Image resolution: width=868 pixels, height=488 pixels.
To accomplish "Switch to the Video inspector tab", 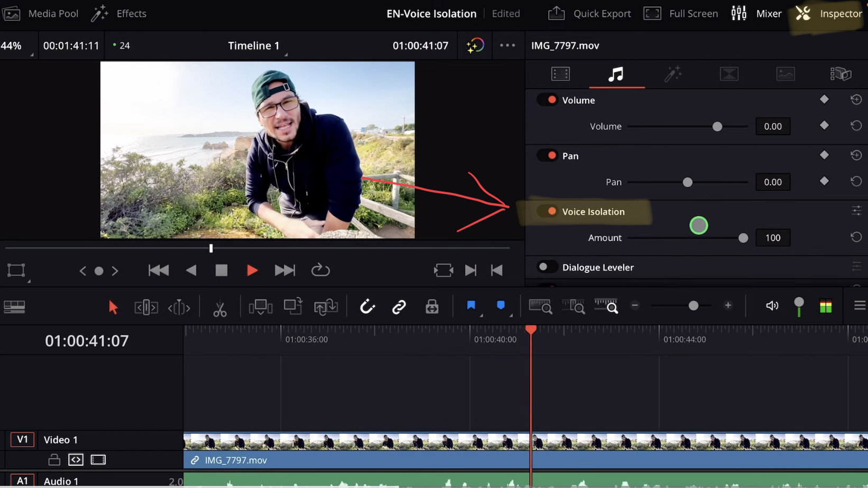I will pos(560,74).
